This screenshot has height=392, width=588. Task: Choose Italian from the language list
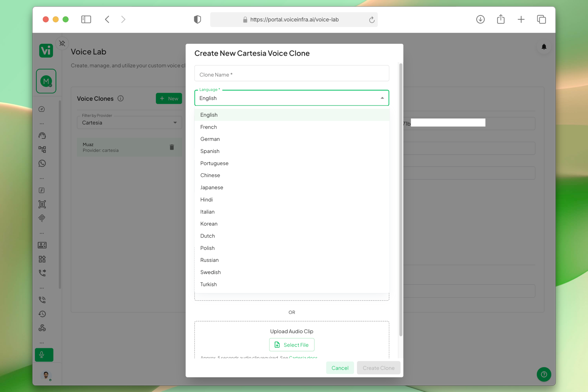(x=292, y=212)
